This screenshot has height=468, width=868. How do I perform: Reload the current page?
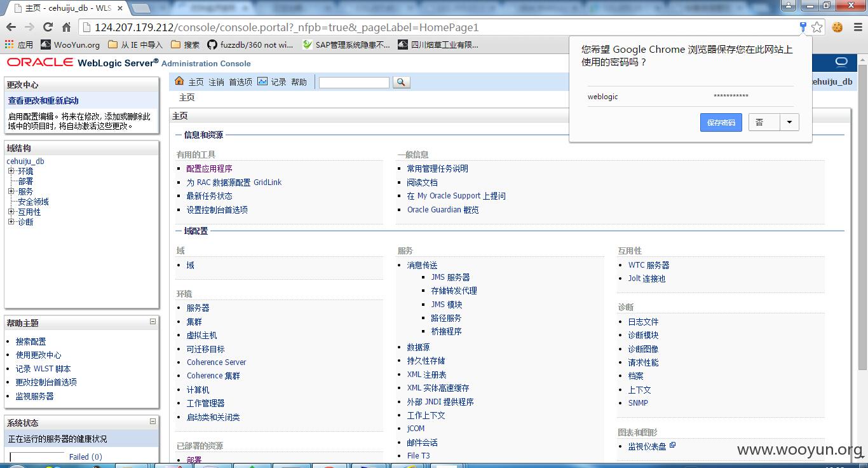tap(48, 27)
